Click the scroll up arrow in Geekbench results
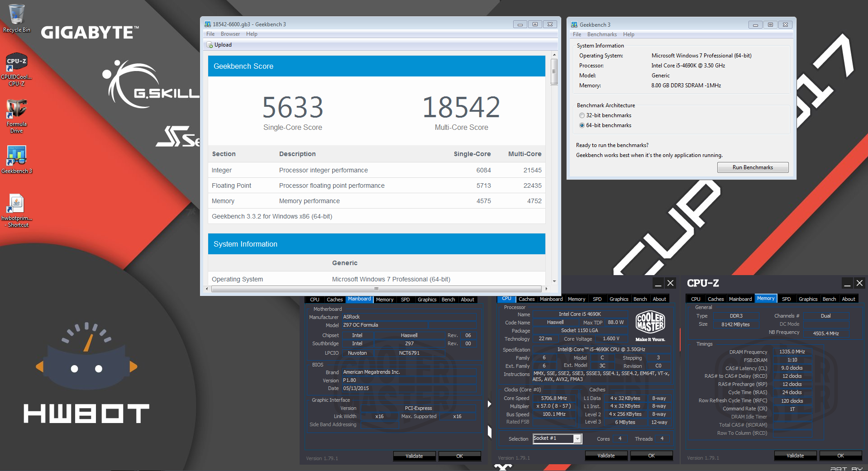The image size is (868, 471). coord(554,55)
